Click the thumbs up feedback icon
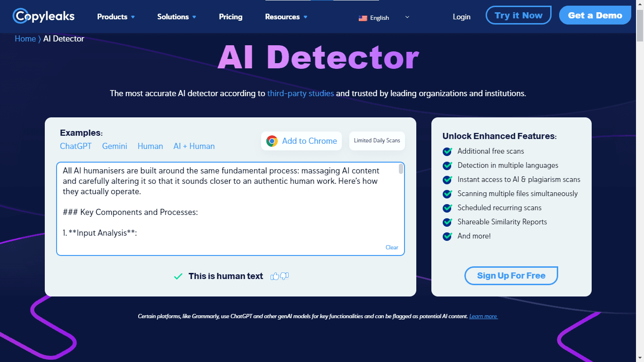 click(x=274, y=276)
